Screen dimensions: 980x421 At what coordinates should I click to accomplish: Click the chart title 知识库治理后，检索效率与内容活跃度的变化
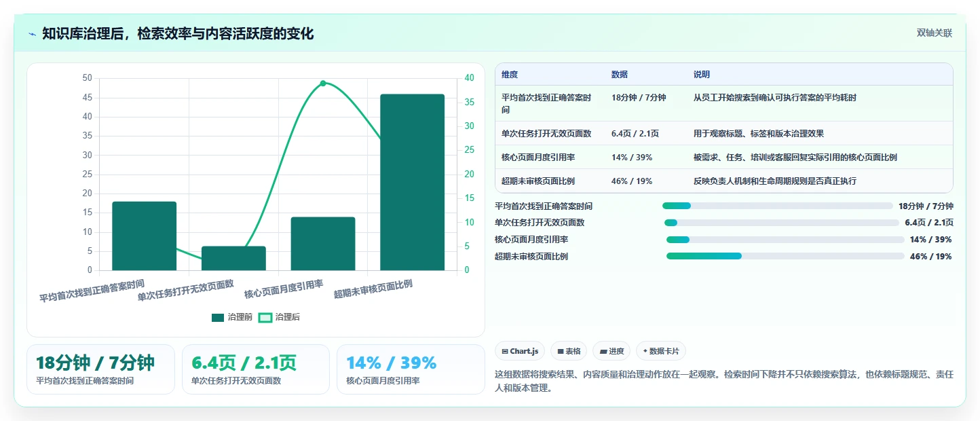[x=178, y=34]
